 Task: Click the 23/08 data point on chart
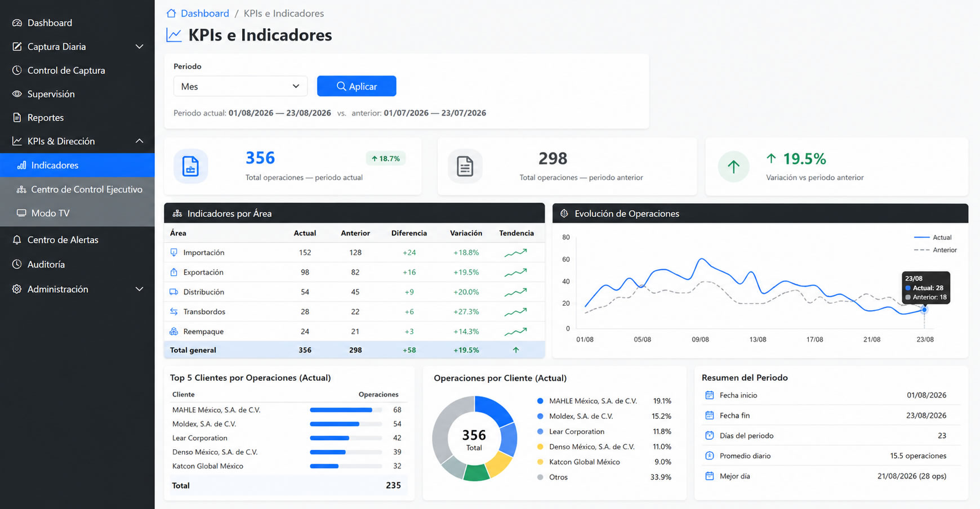click(924, 310)
